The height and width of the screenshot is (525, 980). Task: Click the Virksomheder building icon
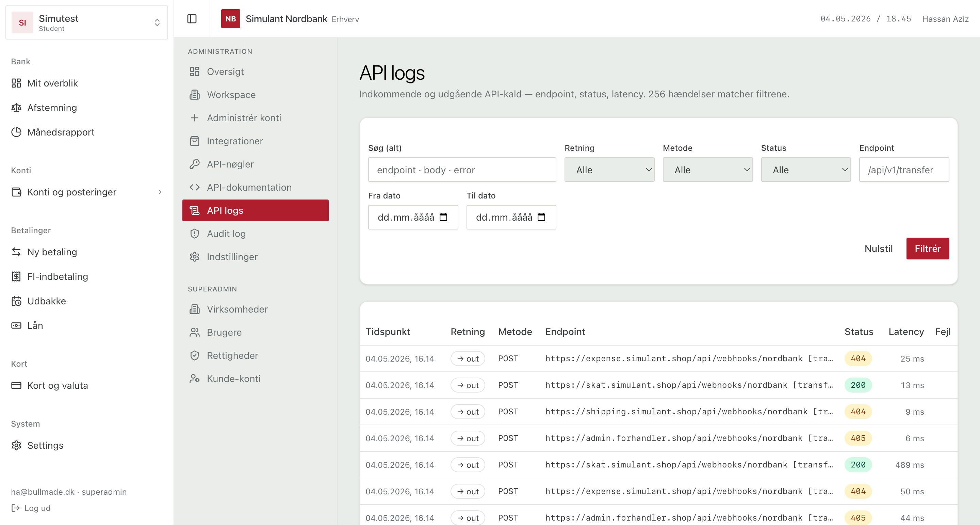click(x=194, y=309)
